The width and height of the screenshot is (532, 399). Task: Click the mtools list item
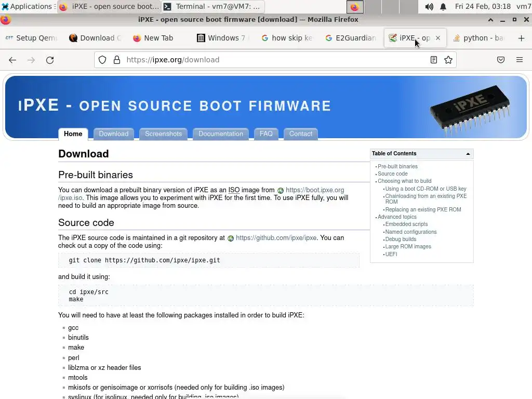coord(77,378)
